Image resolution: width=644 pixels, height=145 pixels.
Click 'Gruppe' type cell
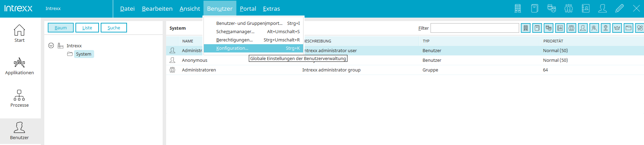click(430, 70)
